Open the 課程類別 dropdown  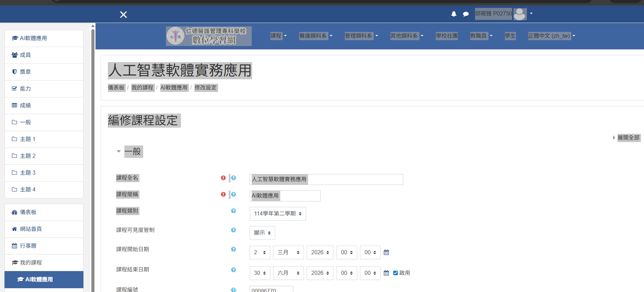pos(278,214)
